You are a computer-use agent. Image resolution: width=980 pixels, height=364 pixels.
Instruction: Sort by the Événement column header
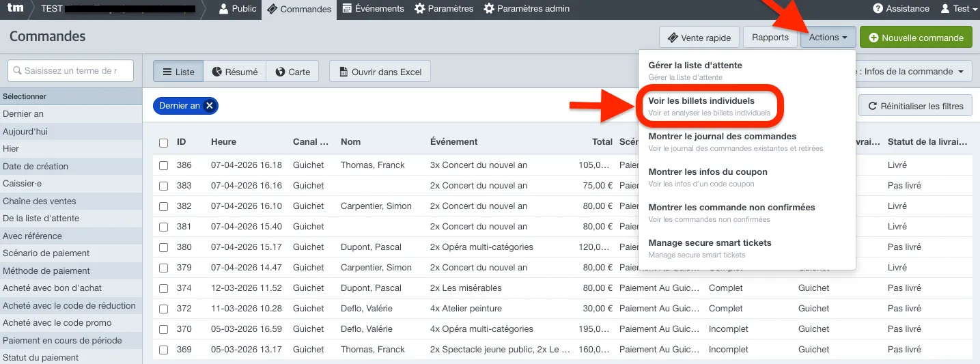click(454, 142)
